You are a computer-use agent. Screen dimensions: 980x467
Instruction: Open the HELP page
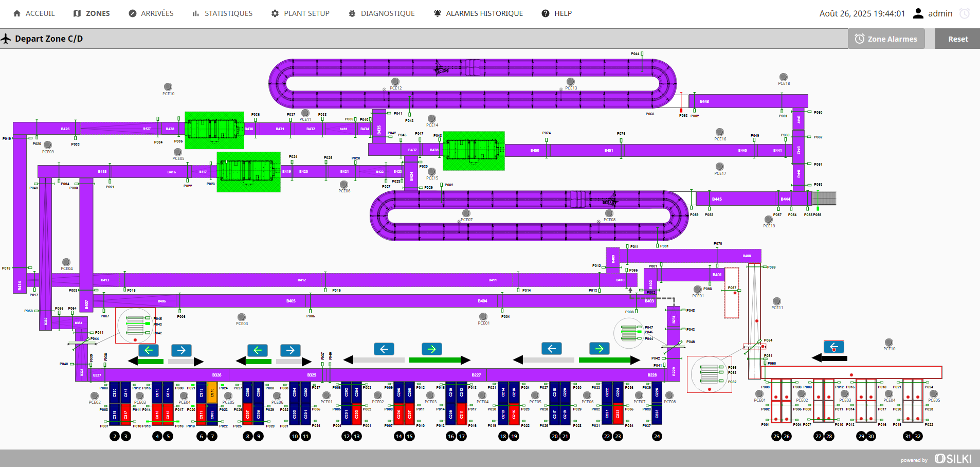[x=556, y=13]
